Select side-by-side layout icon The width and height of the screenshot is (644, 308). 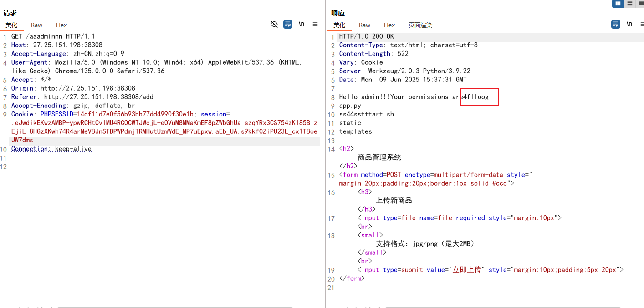pos(618,4)
